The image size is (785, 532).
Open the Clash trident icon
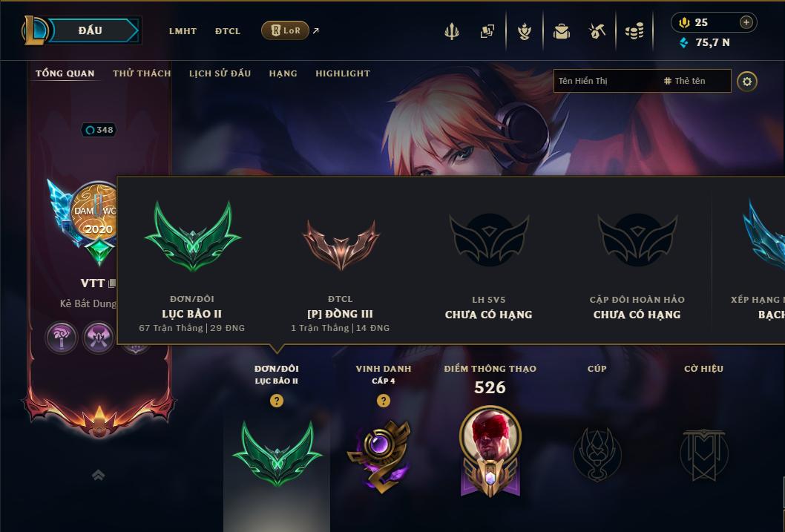click(452, 31)
